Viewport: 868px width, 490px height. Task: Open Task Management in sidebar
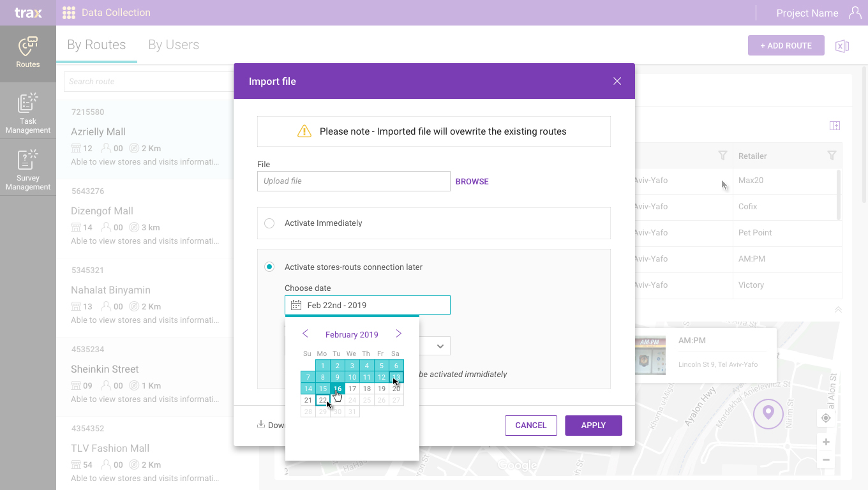pyautogui.click(x=27, y=113)
